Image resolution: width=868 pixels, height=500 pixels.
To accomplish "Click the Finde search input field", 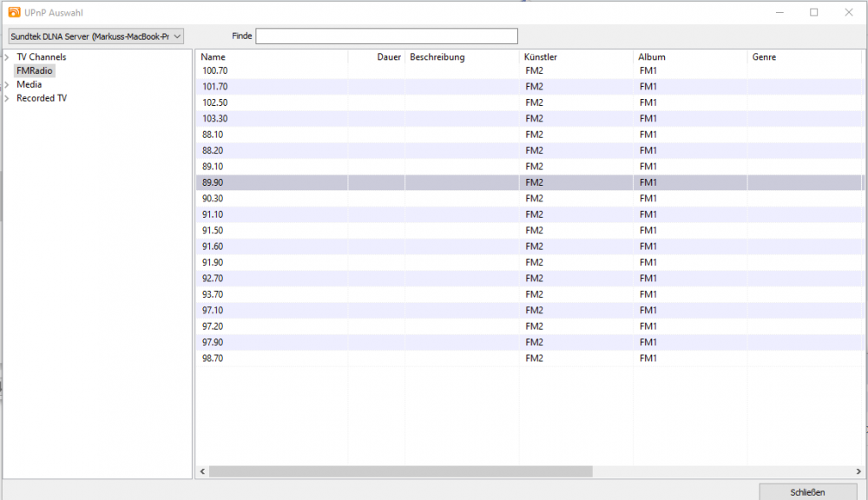I will click(x=386, y=36).
